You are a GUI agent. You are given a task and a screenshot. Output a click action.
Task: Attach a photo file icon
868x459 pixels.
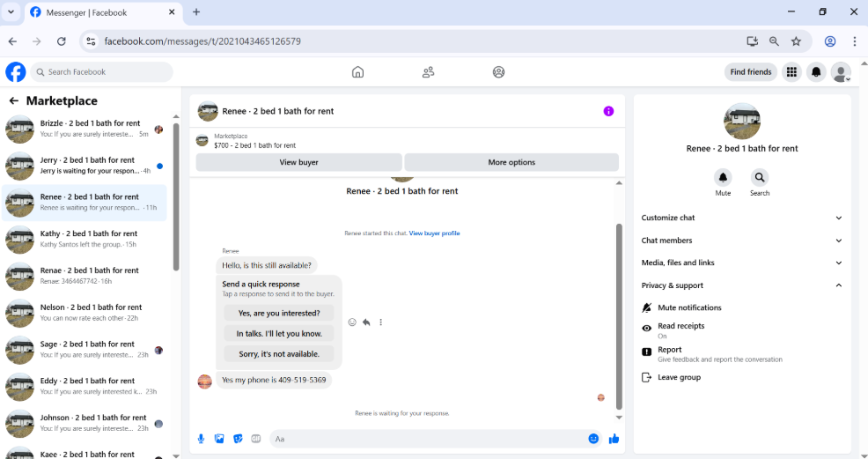click(219, 439)
